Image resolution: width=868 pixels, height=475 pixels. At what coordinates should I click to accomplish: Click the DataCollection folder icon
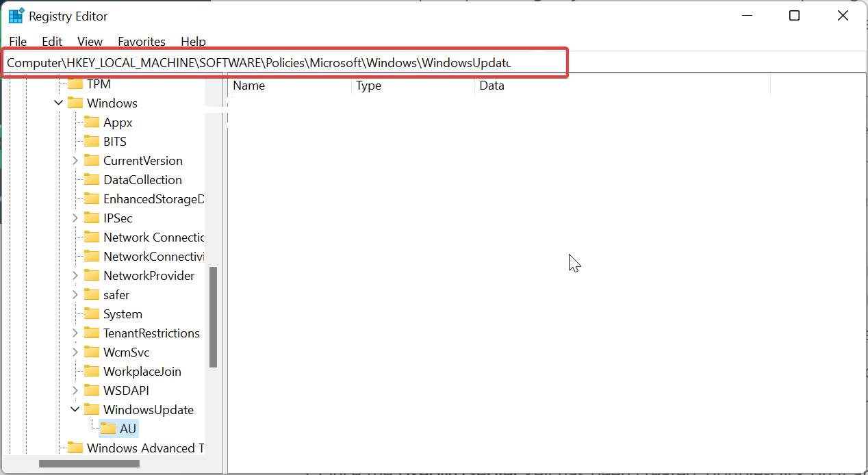[92, 180]
